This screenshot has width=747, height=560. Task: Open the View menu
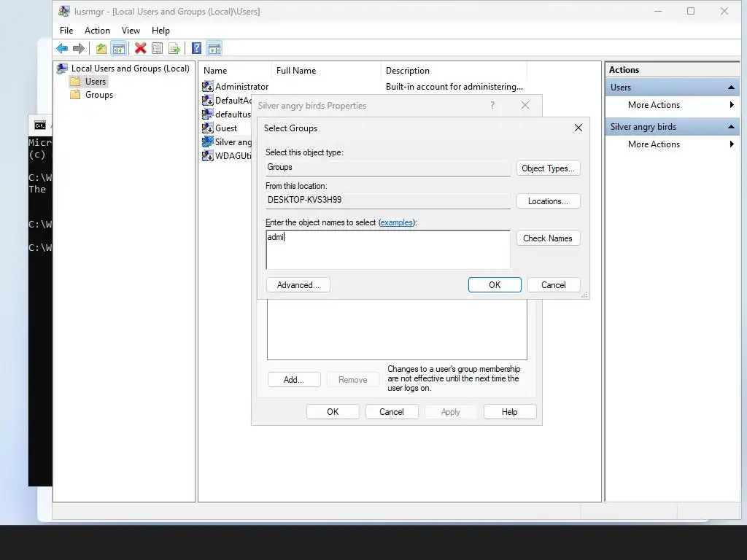[131, 31]
